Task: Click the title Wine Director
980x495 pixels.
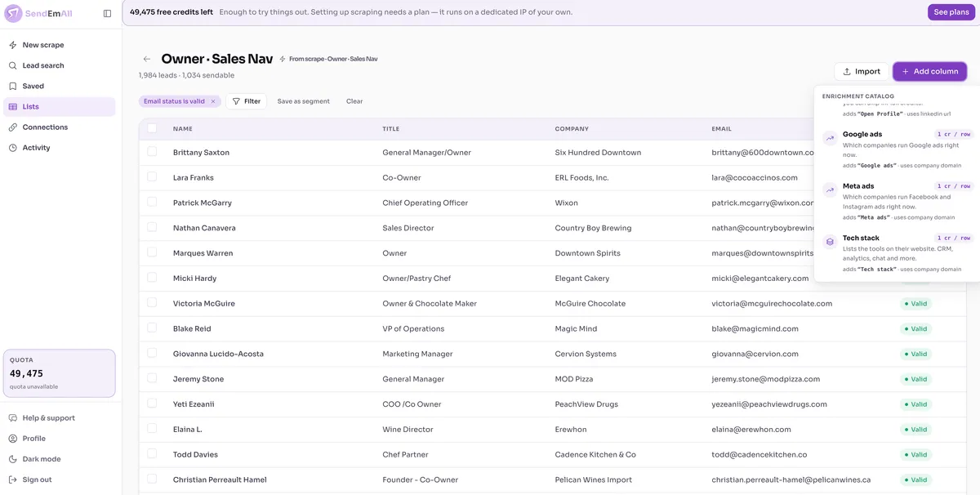Action: (x=408, y=430)
